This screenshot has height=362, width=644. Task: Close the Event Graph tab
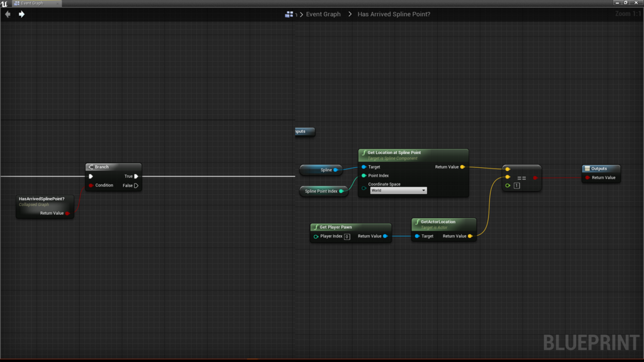tap(57, 3)
